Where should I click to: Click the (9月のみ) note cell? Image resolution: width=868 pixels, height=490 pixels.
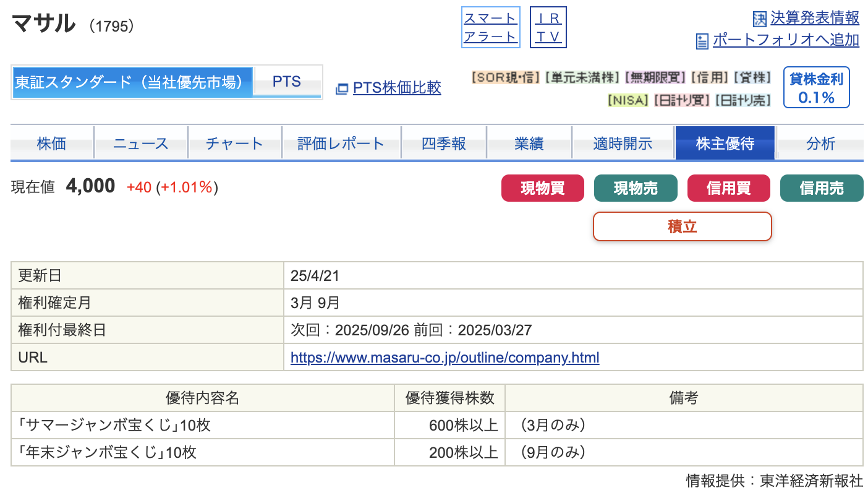pyautogui.click(x=684, y=453)
